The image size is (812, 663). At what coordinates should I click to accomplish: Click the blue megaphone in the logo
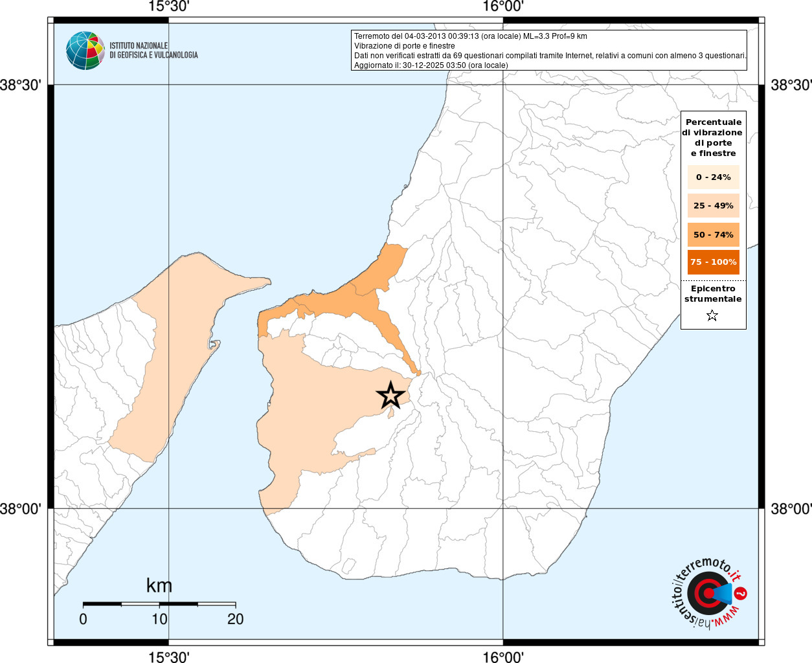721,594
